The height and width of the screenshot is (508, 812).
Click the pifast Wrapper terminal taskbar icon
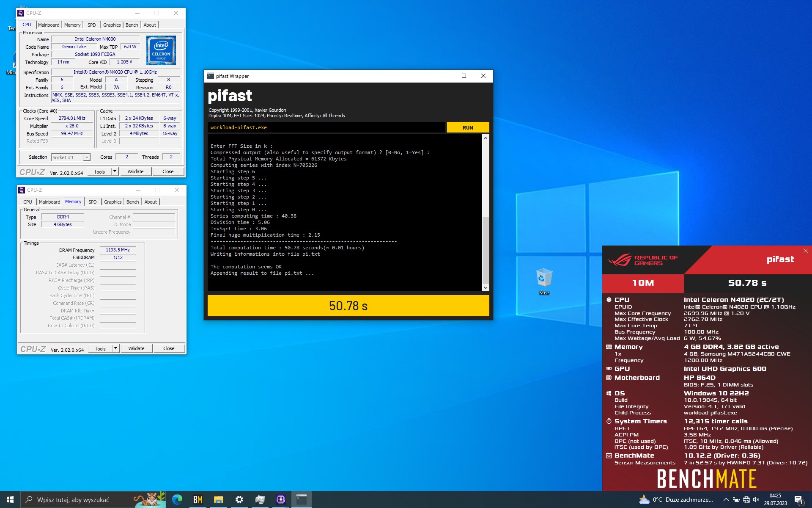pos(301,500)
